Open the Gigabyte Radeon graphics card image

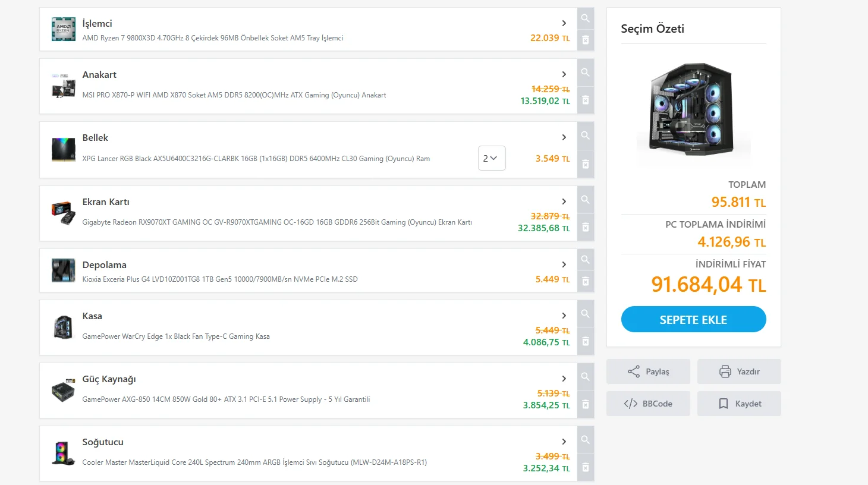coord(64,213)
